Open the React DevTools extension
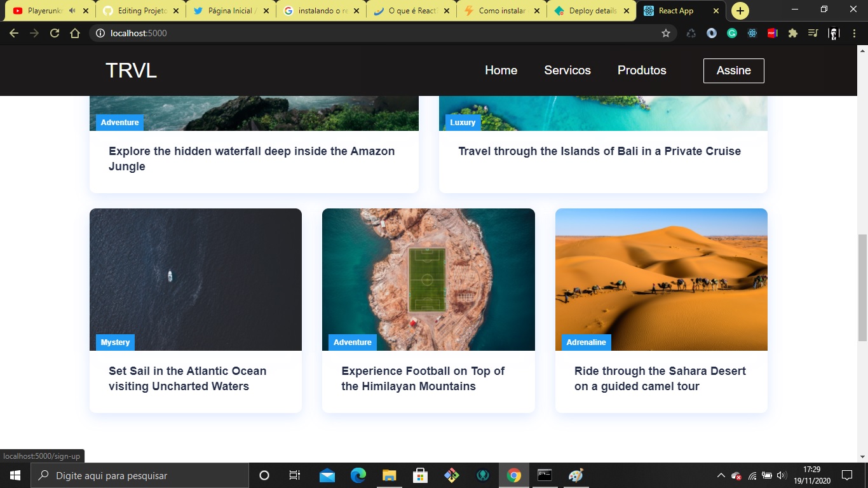 point(752,32)
